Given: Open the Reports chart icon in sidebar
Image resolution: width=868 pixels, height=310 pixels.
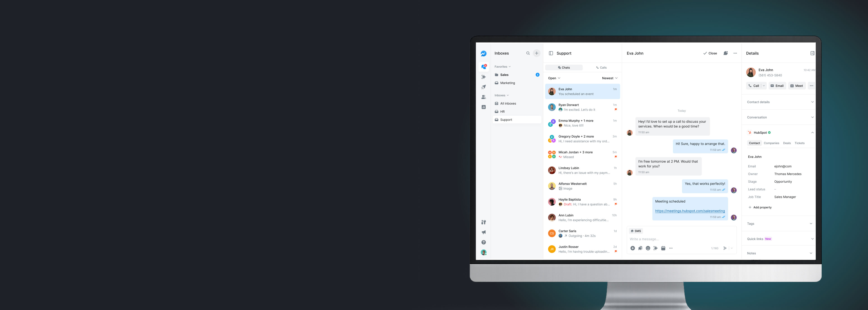Looking at the screenshot, I should [484, 107].
